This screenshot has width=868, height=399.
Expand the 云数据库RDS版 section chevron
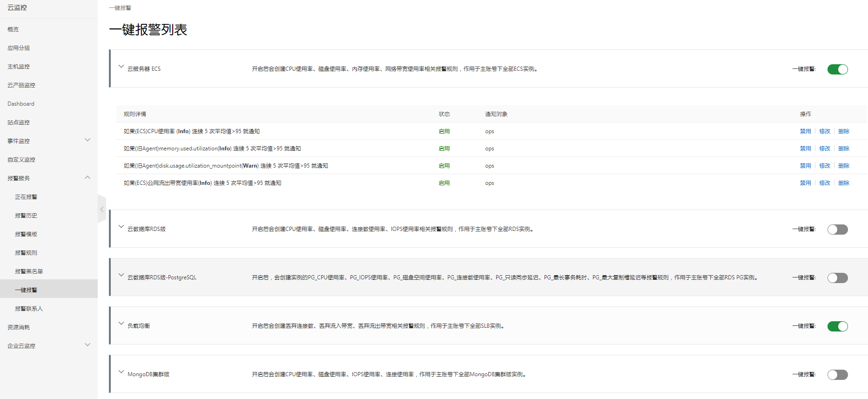click(x=121, y=227)
